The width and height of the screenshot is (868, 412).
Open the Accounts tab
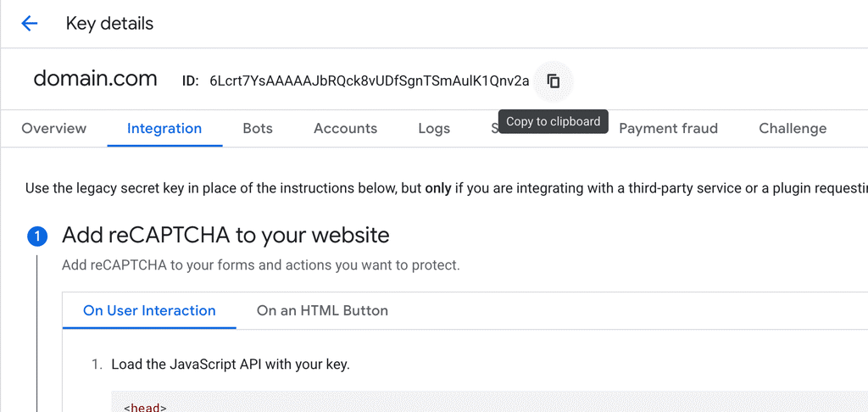pos(346,129)
